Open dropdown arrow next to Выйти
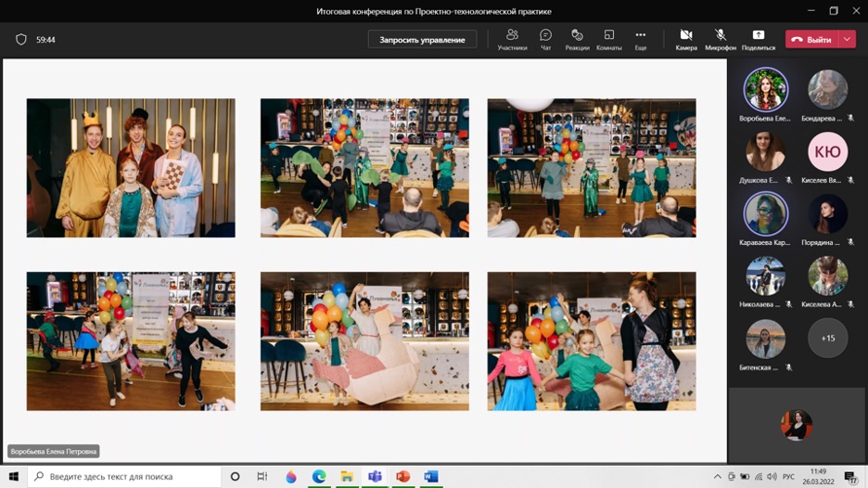Viewport: 868px width, 488px height. pyautogui.click(x=848, y=40)
